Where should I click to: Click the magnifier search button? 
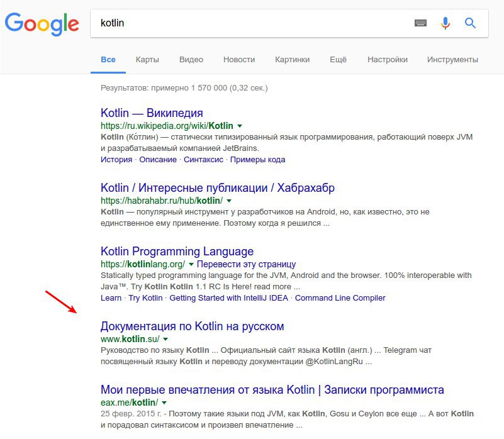point(470,23)
